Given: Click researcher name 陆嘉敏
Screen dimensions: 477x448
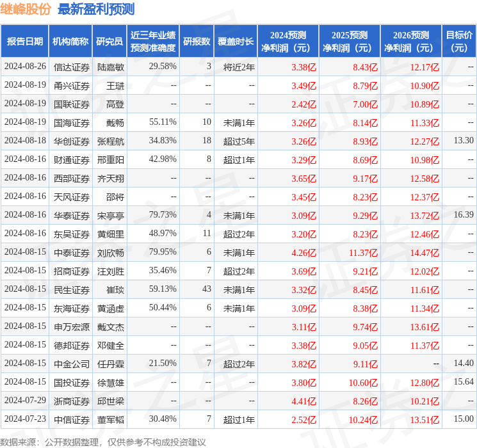Looking at the screenshot, I should (x=111, y=67).
